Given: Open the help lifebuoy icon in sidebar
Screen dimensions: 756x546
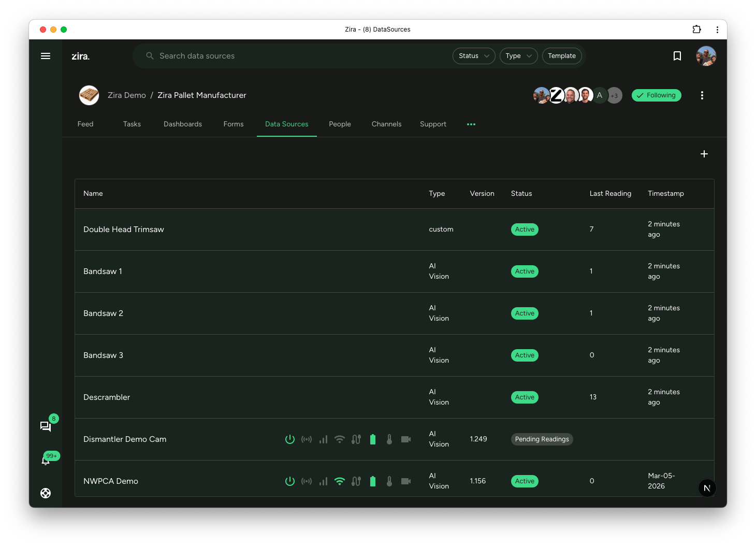Looking at the screenshot, I should 46,493.
